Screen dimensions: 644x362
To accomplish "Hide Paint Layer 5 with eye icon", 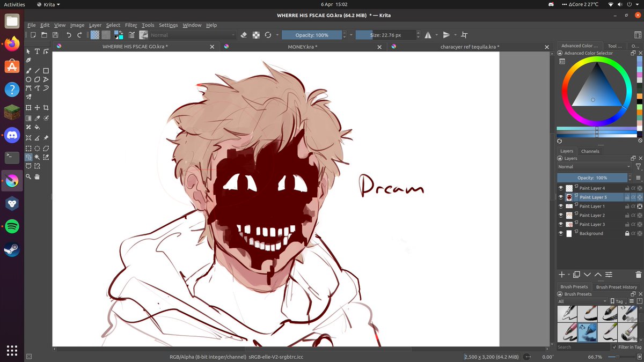I will click(561, 197).
